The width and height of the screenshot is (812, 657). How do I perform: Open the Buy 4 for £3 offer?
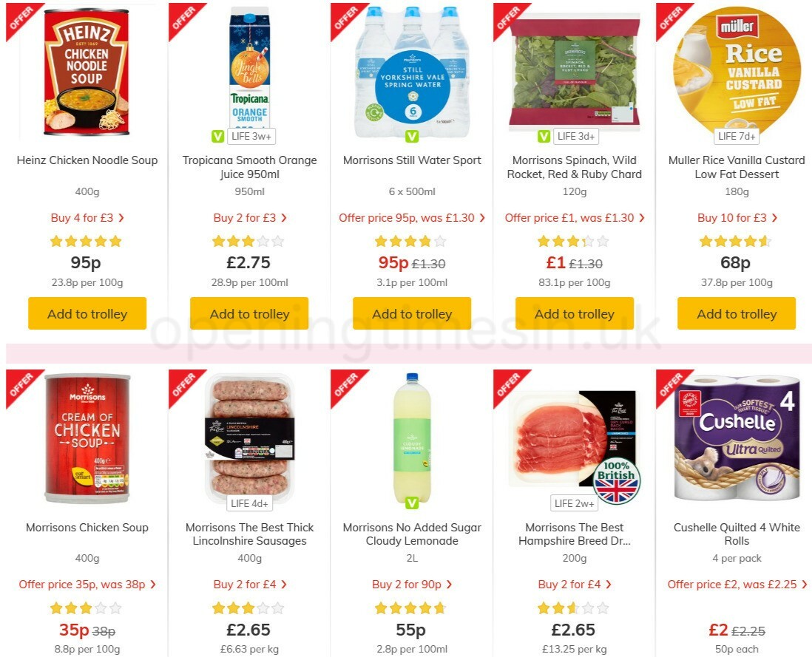[x=87, y=218]
